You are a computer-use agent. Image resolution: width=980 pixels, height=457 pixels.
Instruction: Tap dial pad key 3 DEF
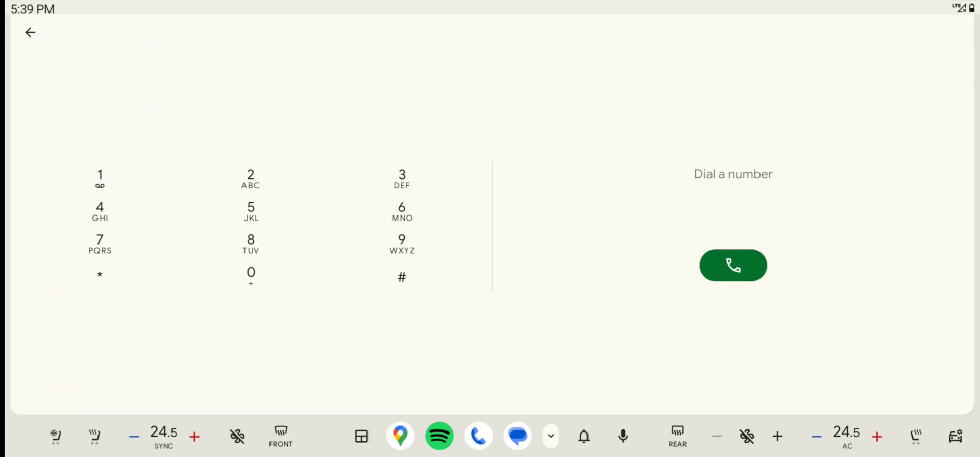pyautogui.click(x=402, y=179)
